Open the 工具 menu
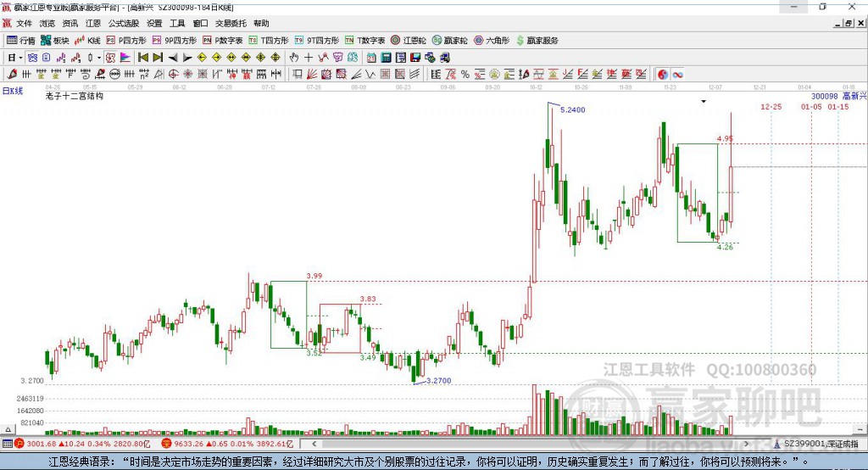Image resolution: width=868 pixels, height=470 pixels. coord(177,23)
